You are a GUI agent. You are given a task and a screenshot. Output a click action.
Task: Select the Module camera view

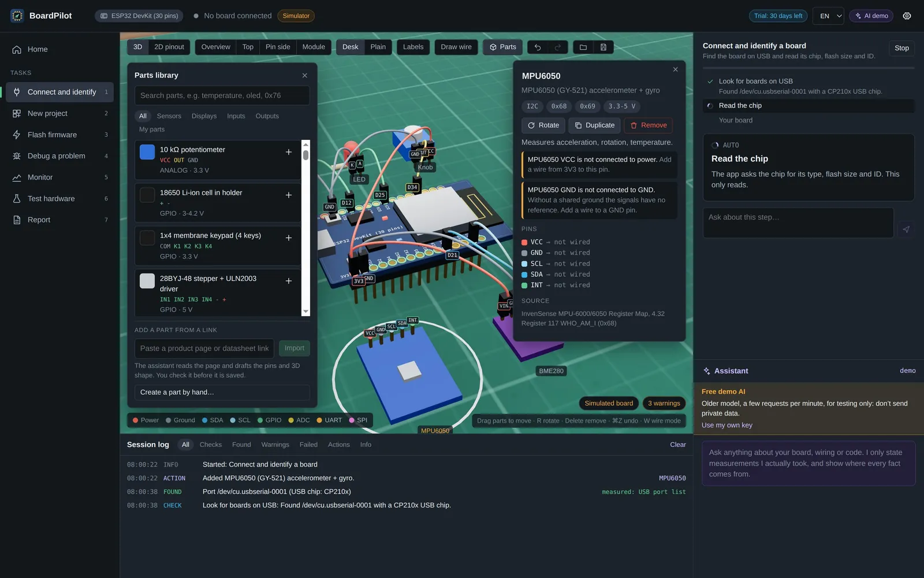point(314,47)
